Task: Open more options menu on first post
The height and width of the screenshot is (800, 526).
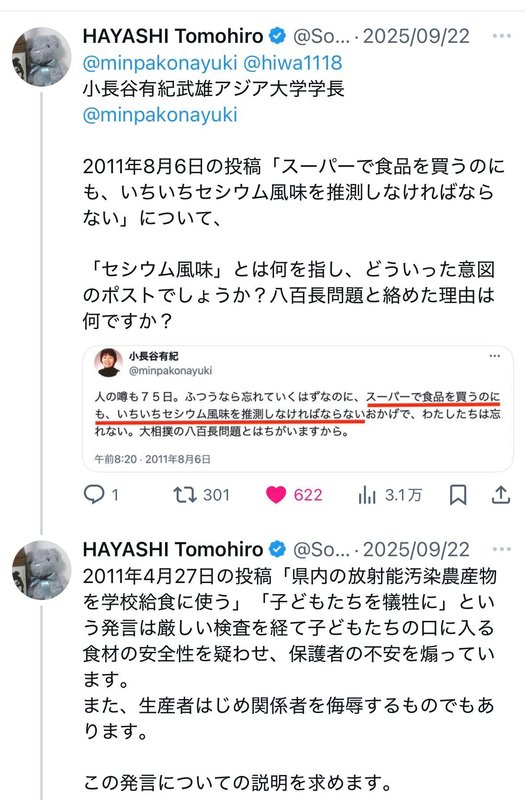Action: (x=502, y=36)
